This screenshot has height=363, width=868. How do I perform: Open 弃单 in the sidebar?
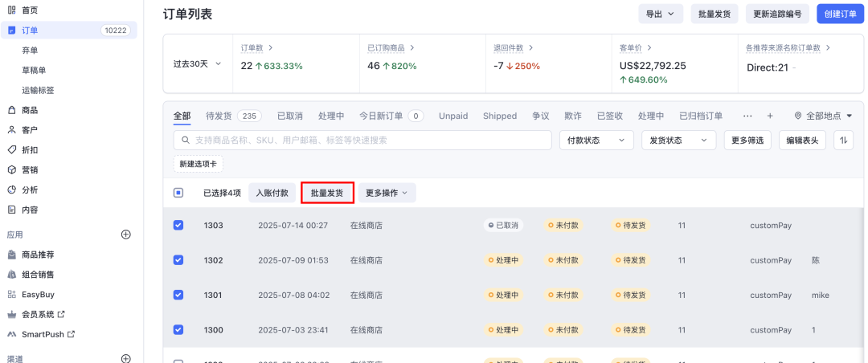click(30, 51)
